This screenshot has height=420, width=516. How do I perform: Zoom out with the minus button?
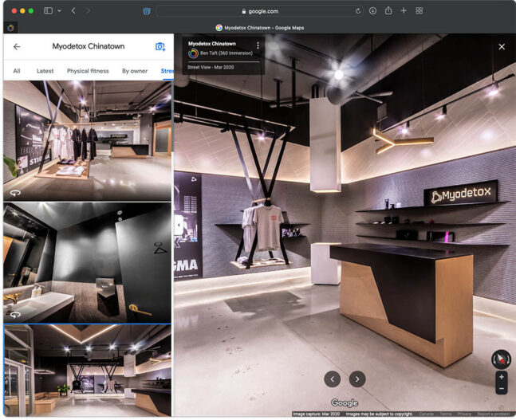tap(501, 388)
